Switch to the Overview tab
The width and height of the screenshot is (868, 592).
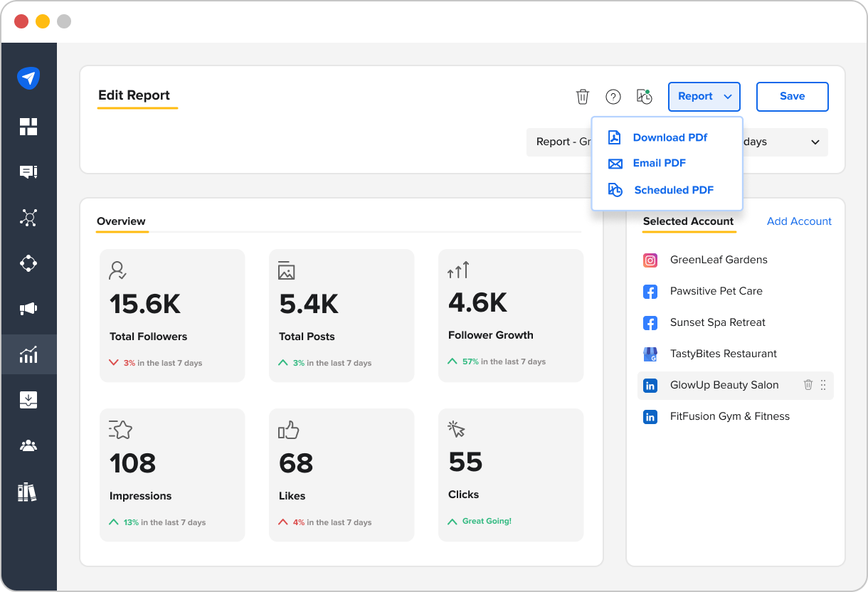click(x=122, y=221)
